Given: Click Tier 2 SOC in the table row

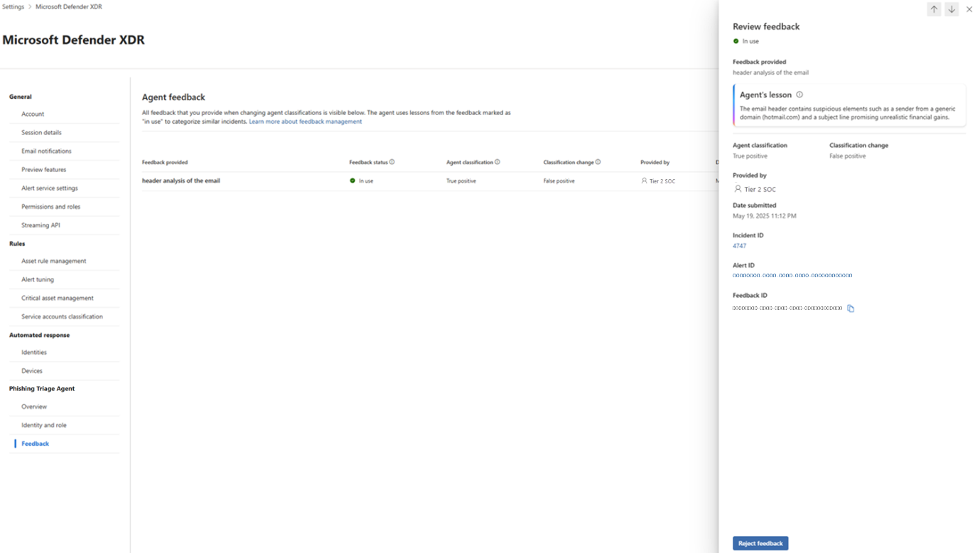Looking at the screenshot, I should [662, 181].
